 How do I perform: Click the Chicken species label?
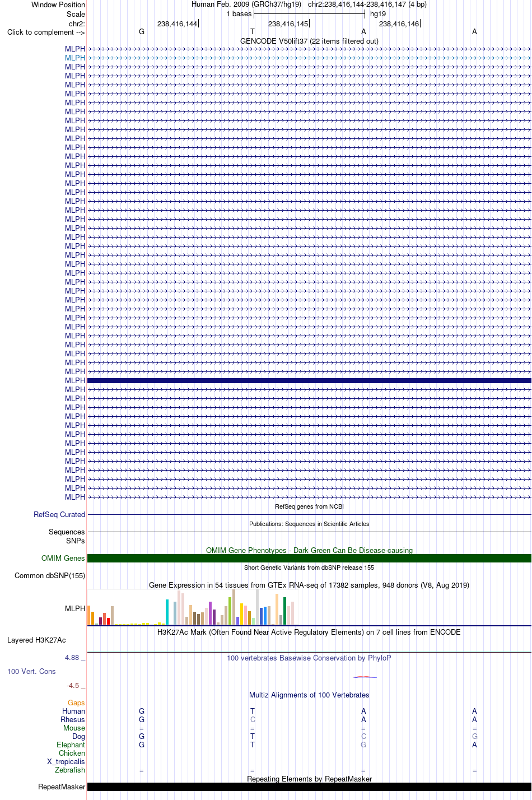72,753
